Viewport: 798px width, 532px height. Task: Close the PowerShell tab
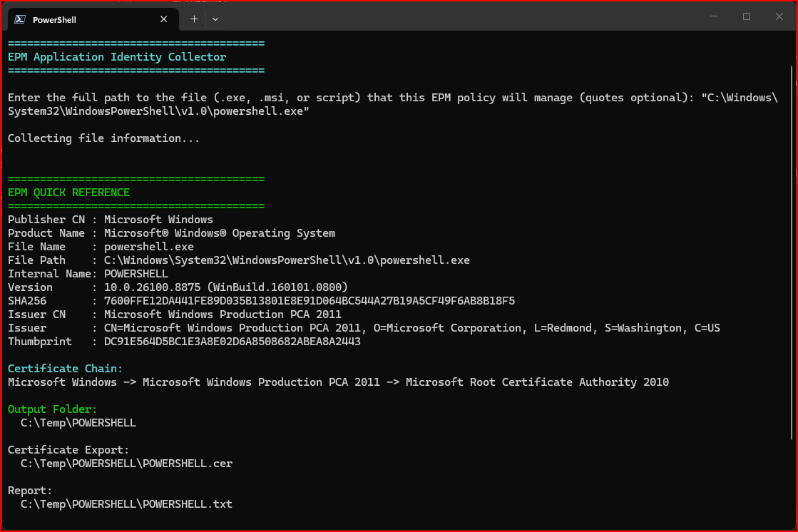(163, 19)
